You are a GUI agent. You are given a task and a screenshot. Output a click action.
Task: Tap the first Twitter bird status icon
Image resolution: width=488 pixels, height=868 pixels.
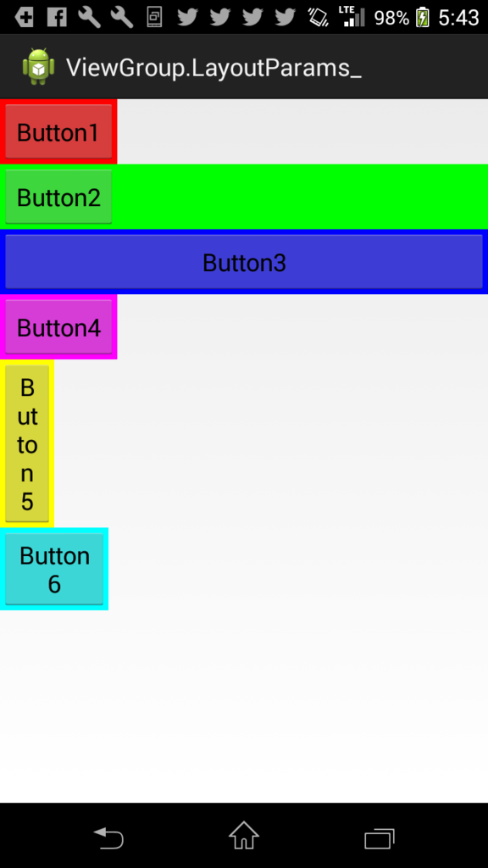pyautogui.click(x=187, y=18)
